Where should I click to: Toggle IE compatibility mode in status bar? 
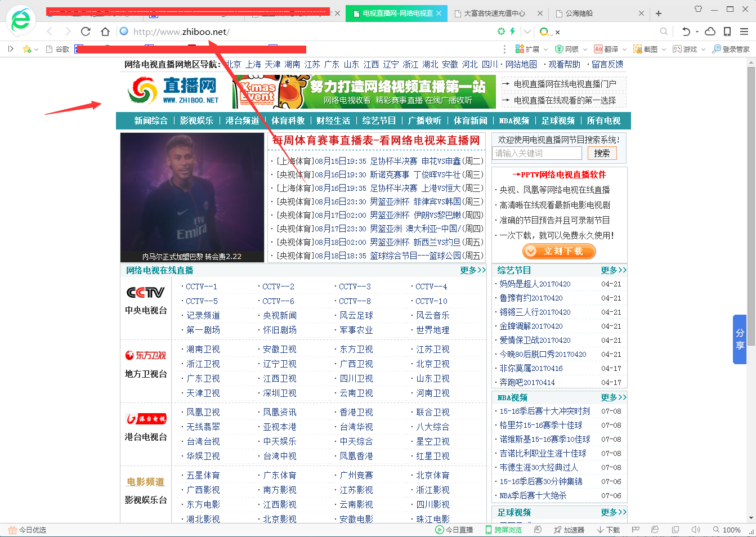(655, 530)
